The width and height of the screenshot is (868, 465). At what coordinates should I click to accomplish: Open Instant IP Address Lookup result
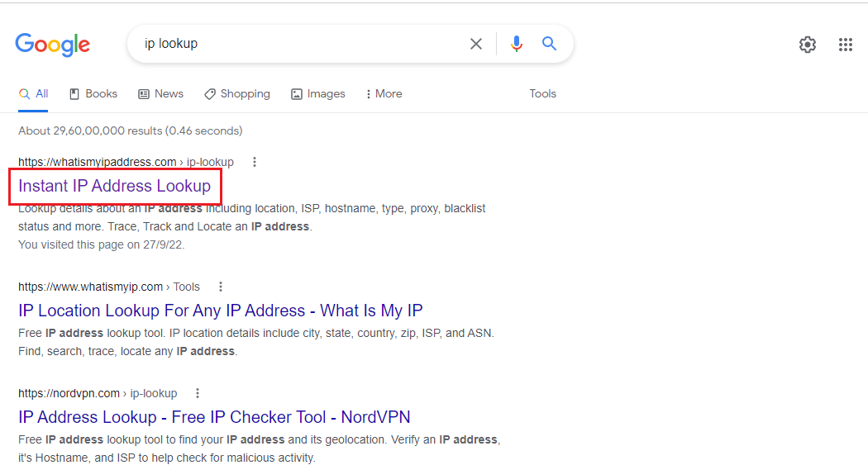(115, 186)
